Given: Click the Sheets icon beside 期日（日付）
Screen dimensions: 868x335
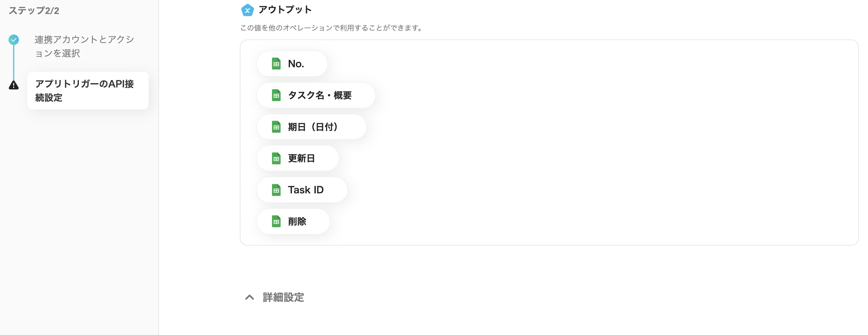Looking at the screenshot, I should pyautogui.click(x=276, y=127).
